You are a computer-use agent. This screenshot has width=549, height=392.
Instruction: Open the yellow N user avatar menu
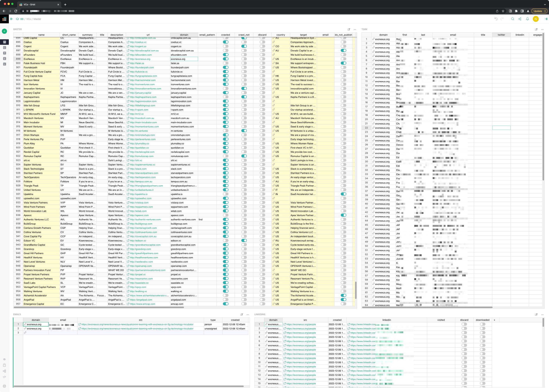click(536, 19)
